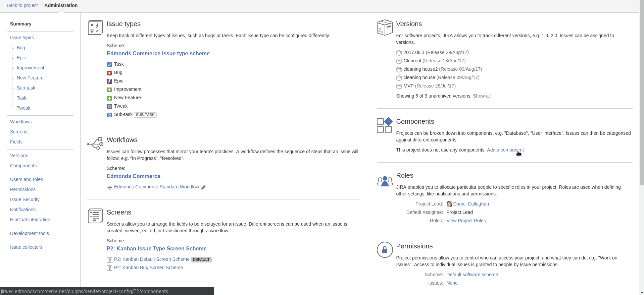Click the Roles people icon

click(385, 181)
